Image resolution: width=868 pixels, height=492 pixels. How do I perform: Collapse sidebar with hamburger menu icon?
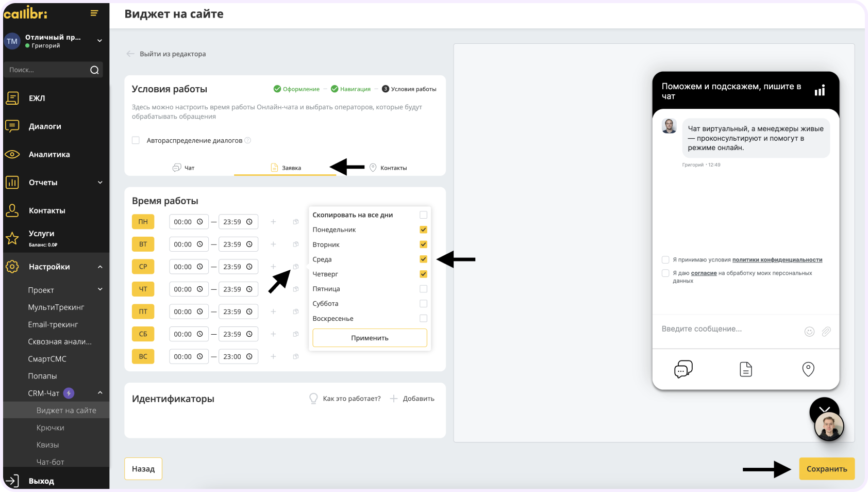94,13
